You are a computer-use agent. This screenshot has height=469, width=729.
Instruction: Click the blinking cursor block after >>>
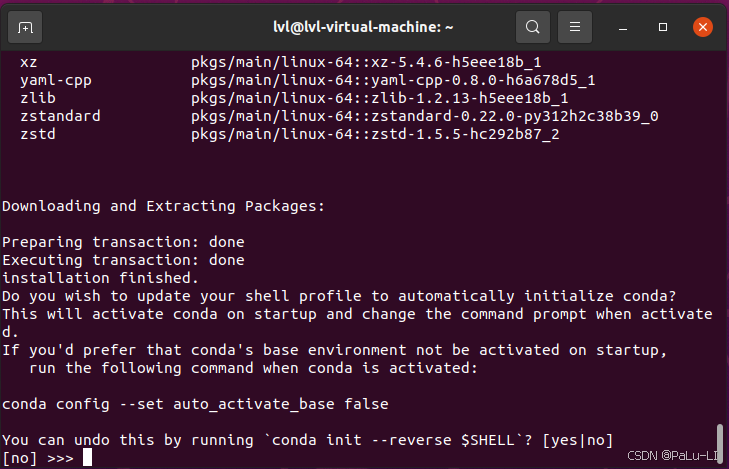tap(87, 457)
